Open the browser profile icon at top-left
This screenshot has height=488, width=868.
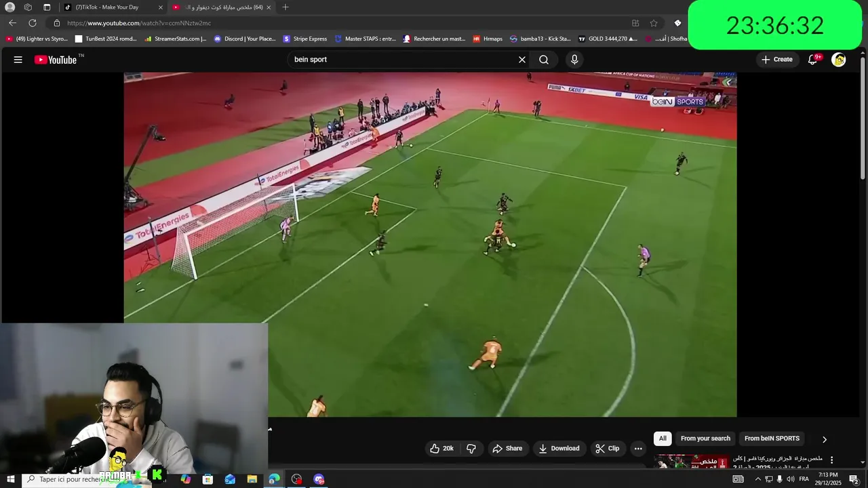click(x=9, y=7)
